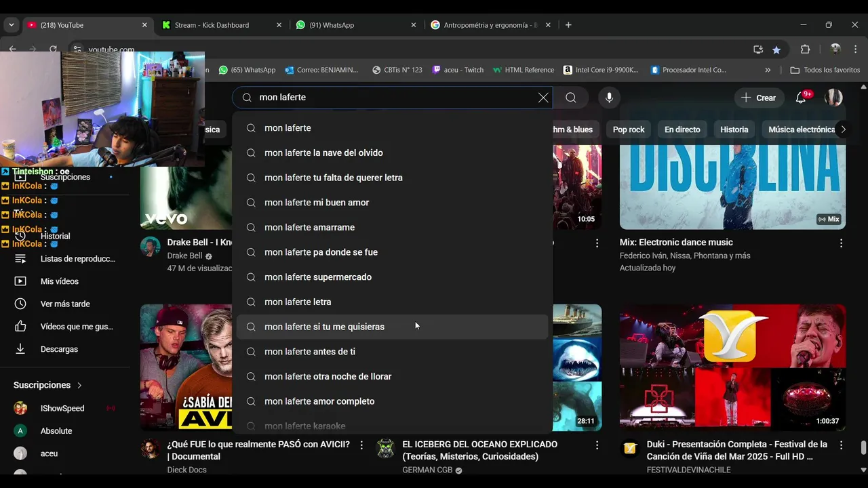Start voice search with the microphone icon

tap(609, 98)
